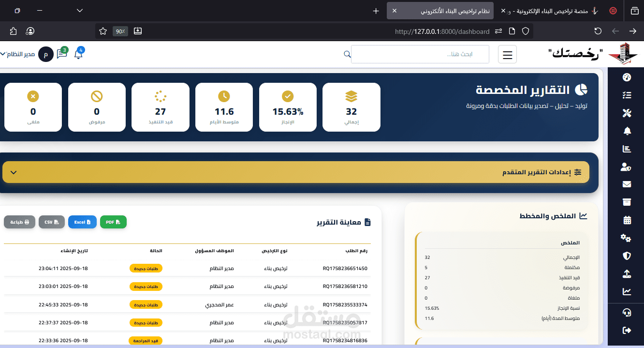Open the hamburger menu next to search
The image size is (644, 348).
coord(507,54)
